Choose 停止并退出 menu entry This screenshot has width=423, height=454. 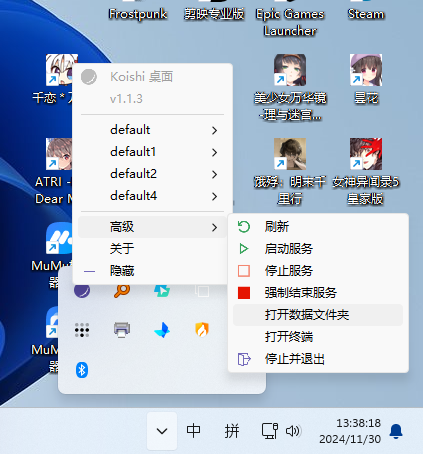click(318, 359)
